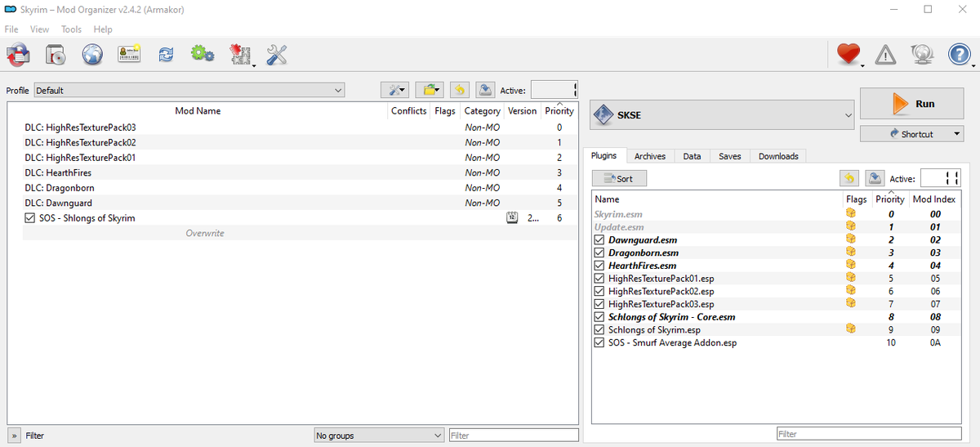Screen dimensions: 980x447
Task: Open the No groups dropdown
Action: (379, 436)
